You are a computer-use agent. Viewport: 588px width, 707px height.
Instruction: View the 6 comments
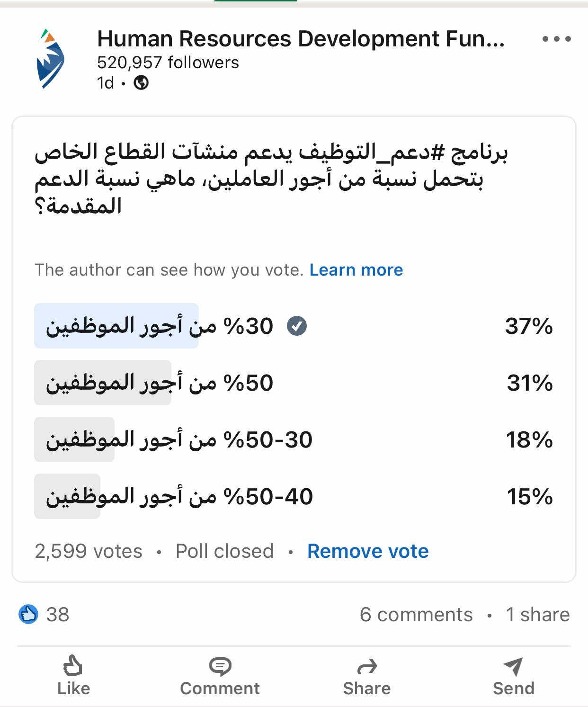click(416, 615)
